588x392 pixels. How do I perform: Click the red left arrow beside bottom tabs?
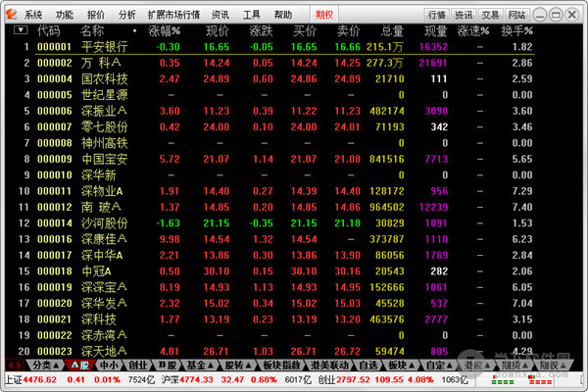click(11, 365)
